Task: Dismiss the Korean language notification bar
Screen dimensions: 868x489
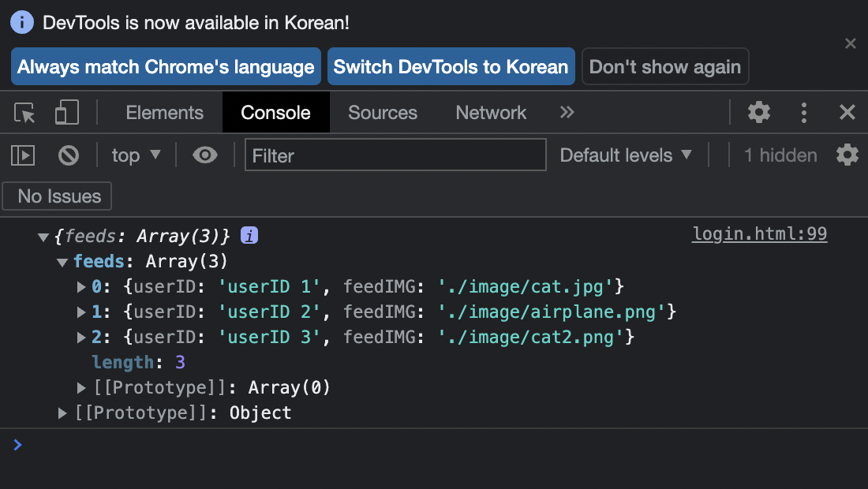Action: [851, 43]
